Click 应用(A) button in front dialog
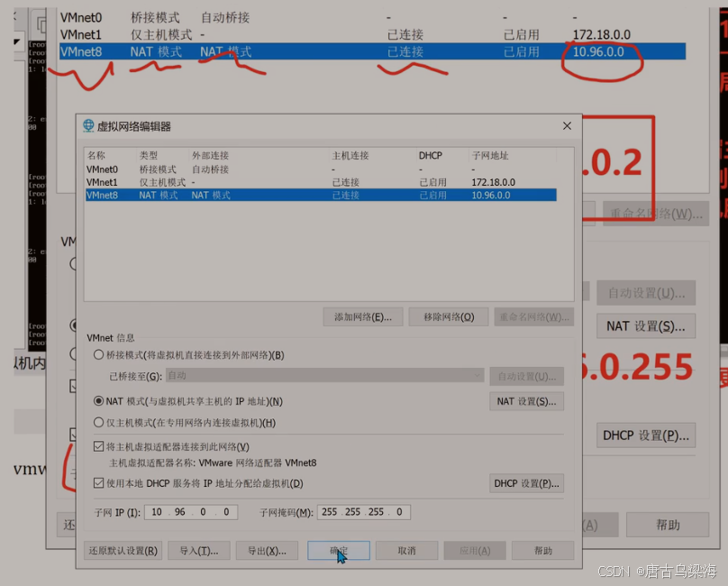The width and height of the screenshot is (728, 586). [x=475, y=551]
